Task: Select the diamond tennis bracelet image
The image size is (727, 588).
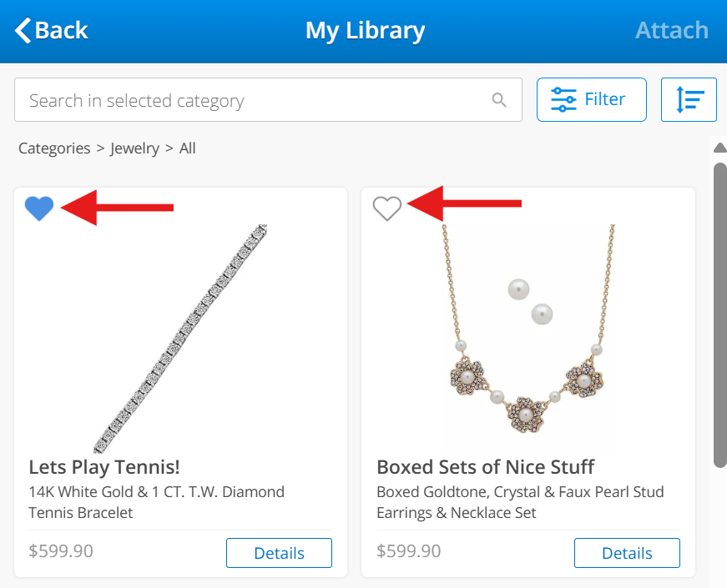Action: (180, 338)
